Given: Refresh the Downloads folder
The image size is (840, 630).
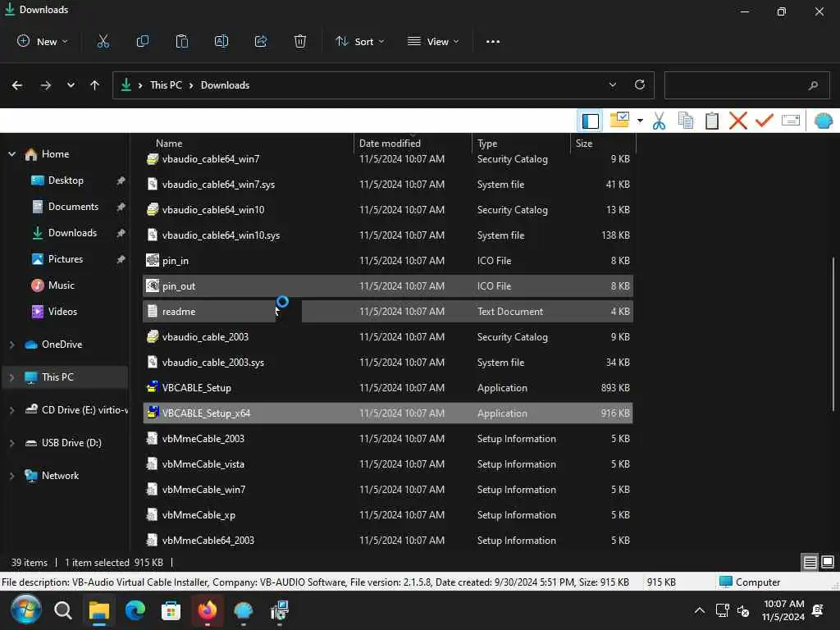Looking at the screenshot, I should tap(640, 85).
